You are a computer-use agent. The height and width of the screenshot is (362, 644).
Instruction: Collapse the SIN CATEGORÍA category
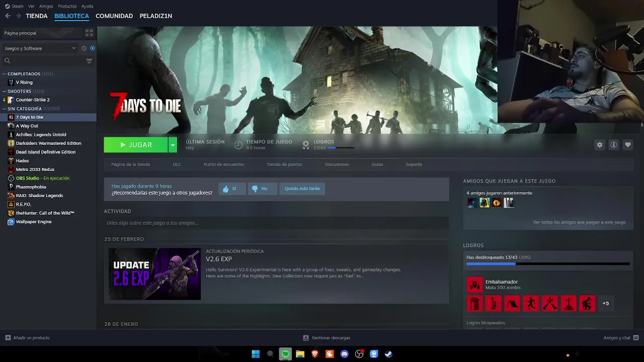coord(4,109)
